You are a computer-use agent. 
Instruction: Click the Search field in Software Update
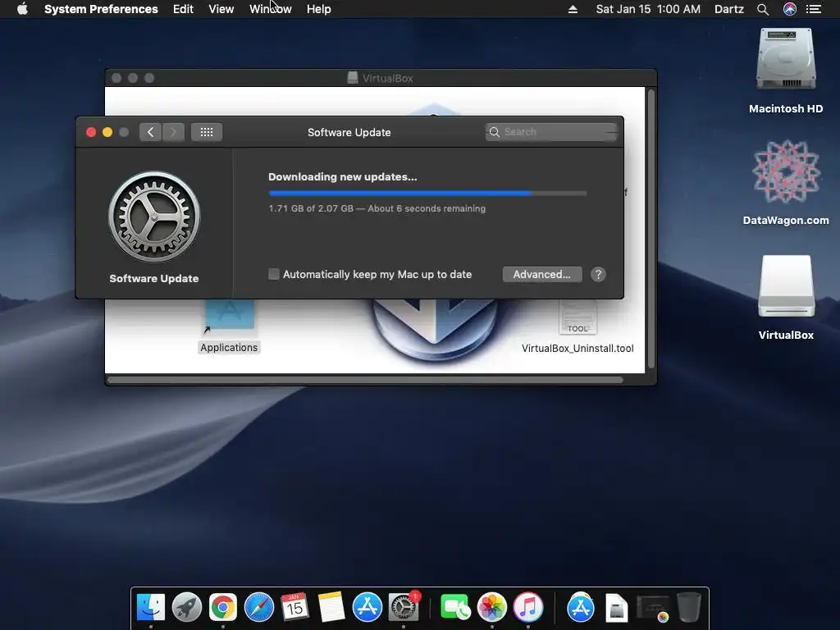click(x=551, y=132)
